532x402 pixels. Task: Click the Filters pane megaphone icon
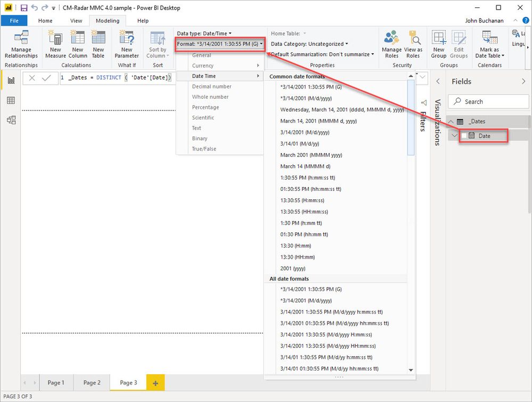[x=423, y=102]
